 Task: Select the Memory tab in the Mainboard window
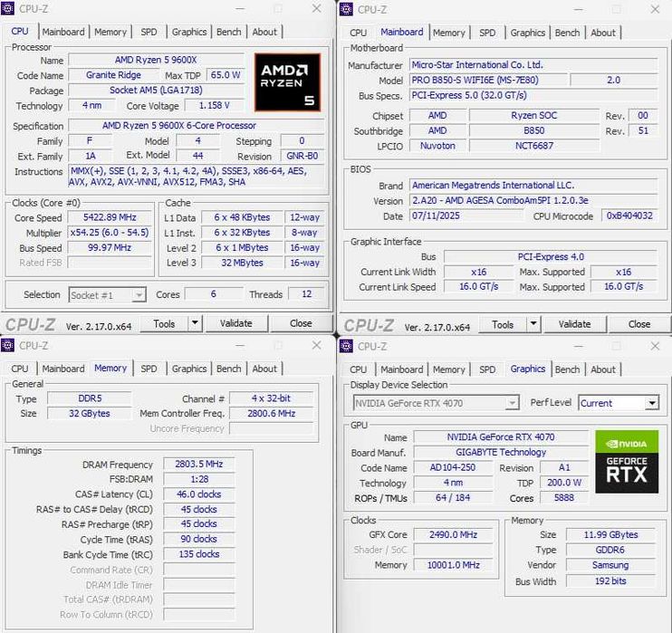tap(448, 33)
